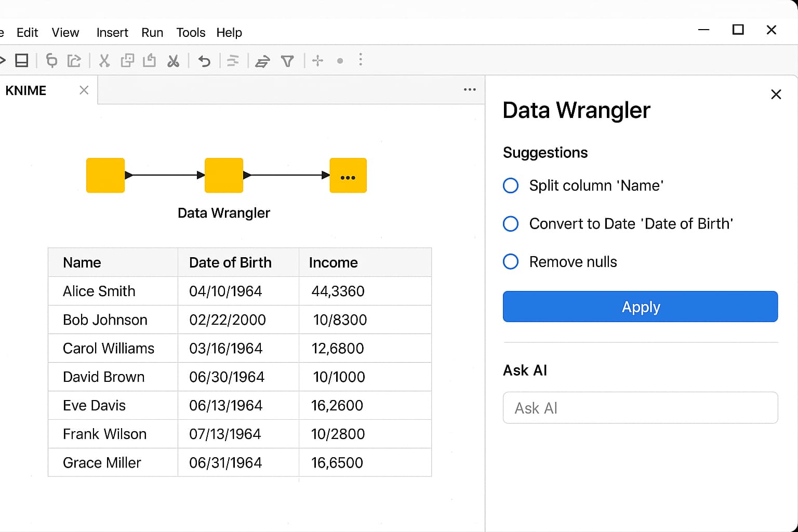The image size is (798, 532).
Task: Click the date "06/31/1964"
Action: coord(225,462)
